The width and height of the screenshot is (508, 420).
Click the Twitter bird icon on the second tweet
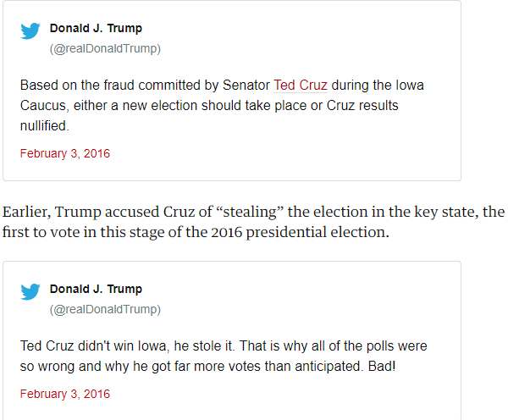[x=30, y=293]
